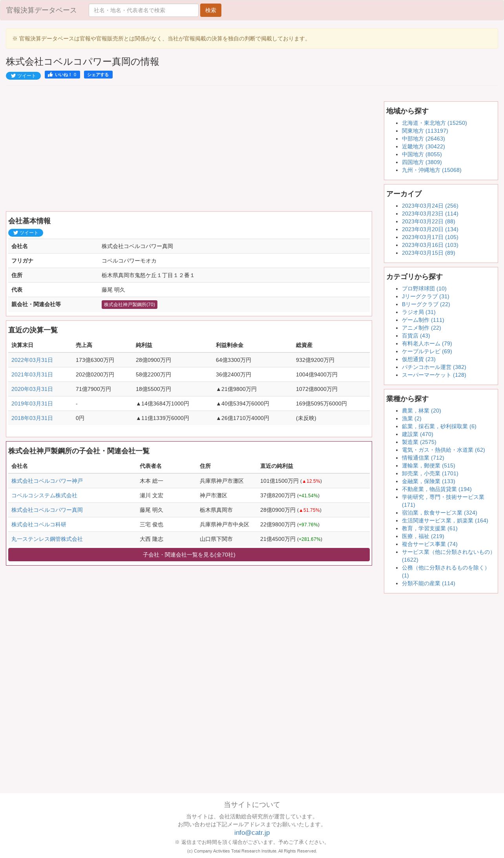The height and width of the screenshot is (858, 504).
Task: Open 株式会社コベルコ科研 company link
Action: click(39, 524)
